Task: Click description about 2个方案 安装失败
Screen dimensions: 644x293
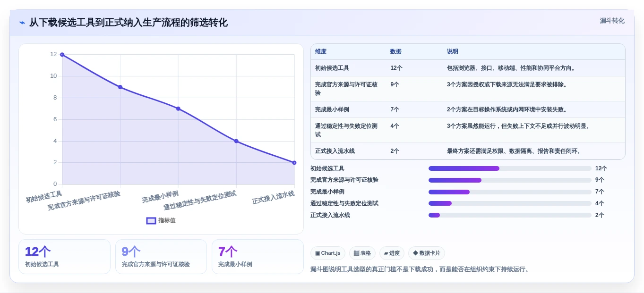Action: click(507, 109)
